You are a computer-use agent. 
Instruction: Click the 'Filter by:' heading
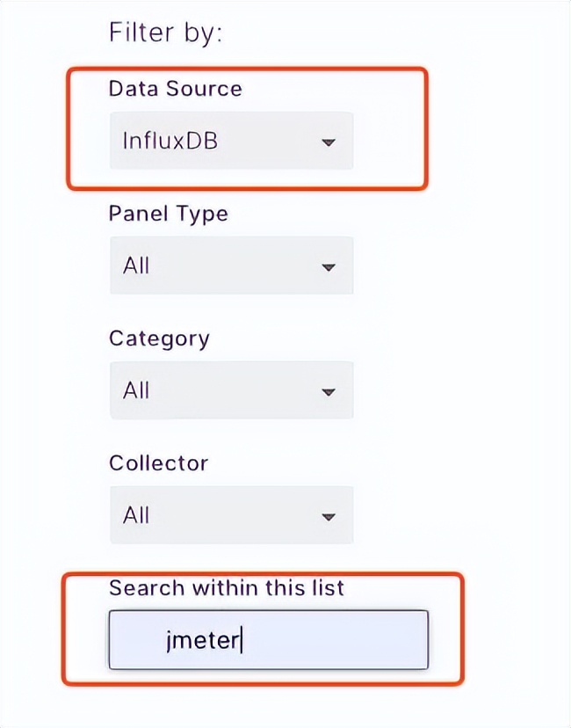[166, 33]
